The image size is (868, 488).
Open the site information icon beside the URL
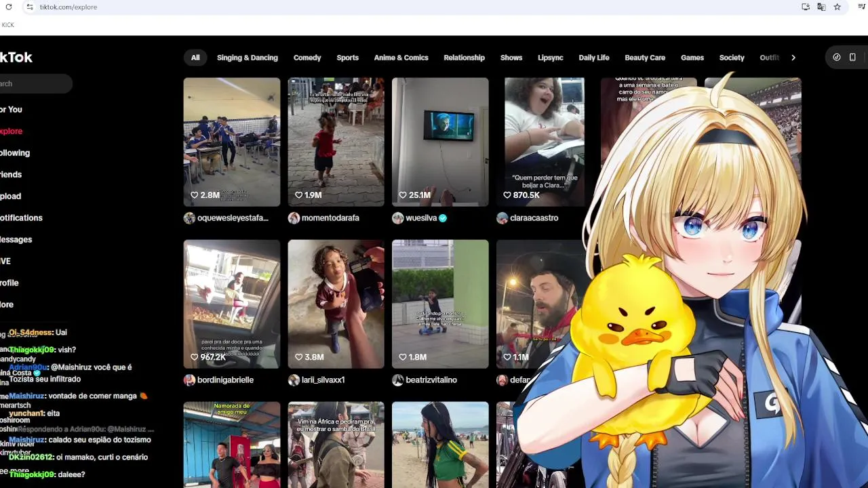[x=29, y=7]
